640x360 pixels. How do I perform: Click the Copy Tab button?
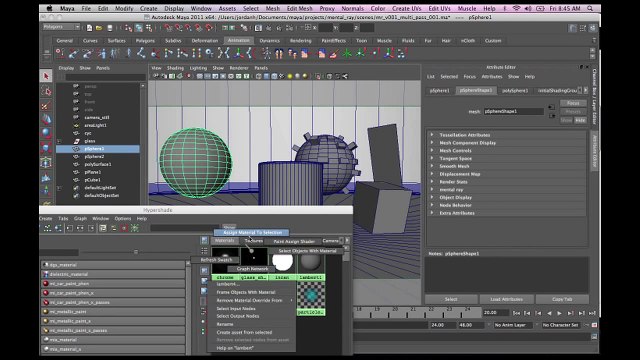click(562, 299)
